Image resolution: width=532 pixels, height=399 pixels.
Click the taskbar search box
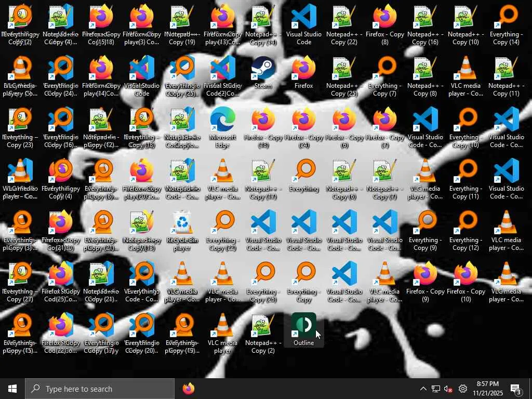click(100, 389)
